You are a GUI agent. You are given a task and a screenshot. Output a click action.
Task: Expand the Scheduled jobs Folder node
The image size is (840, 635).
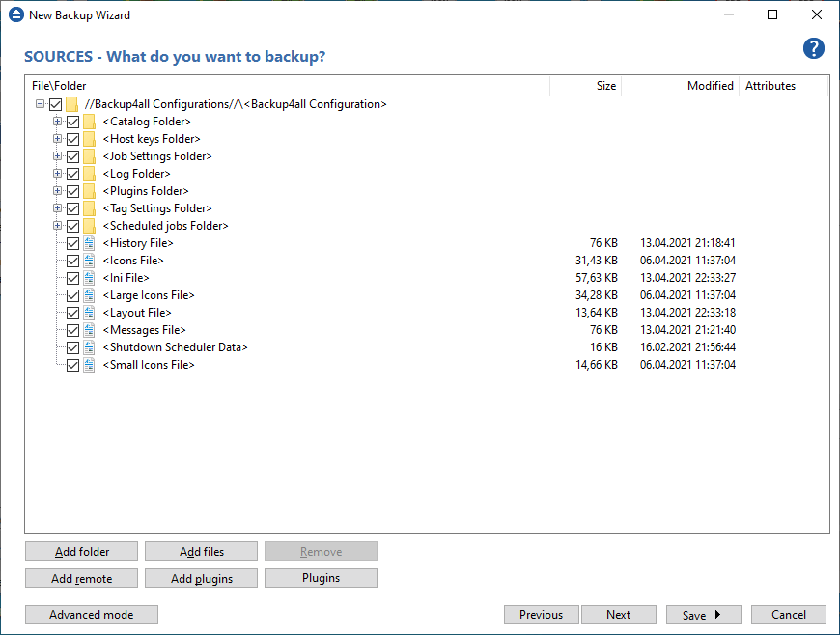[x=57, y=226]
